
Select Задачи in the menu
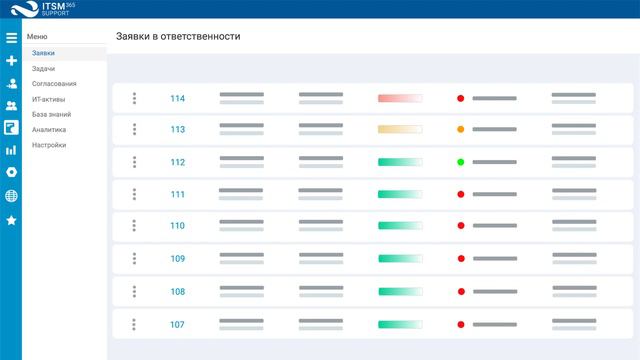(x=43, y=69)
